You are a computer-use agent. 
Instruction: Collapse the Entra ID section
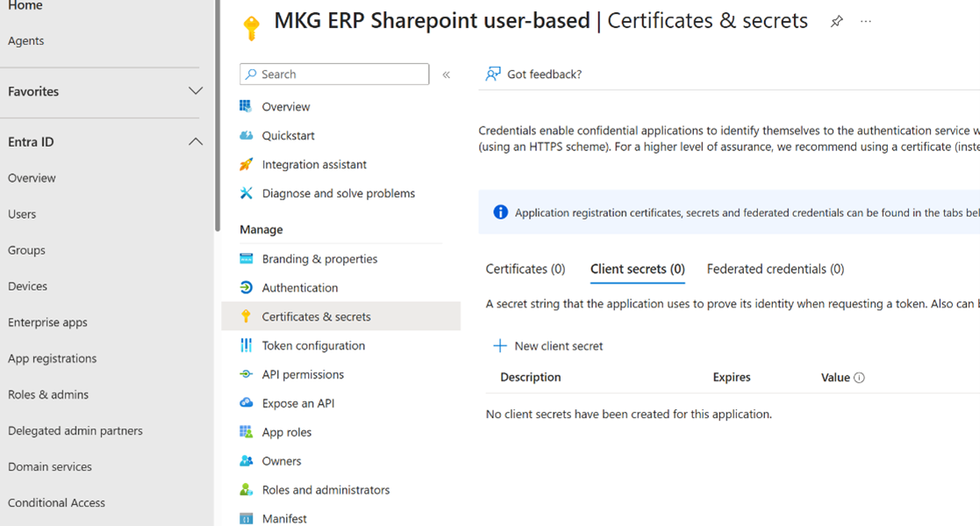click(195, 142)
